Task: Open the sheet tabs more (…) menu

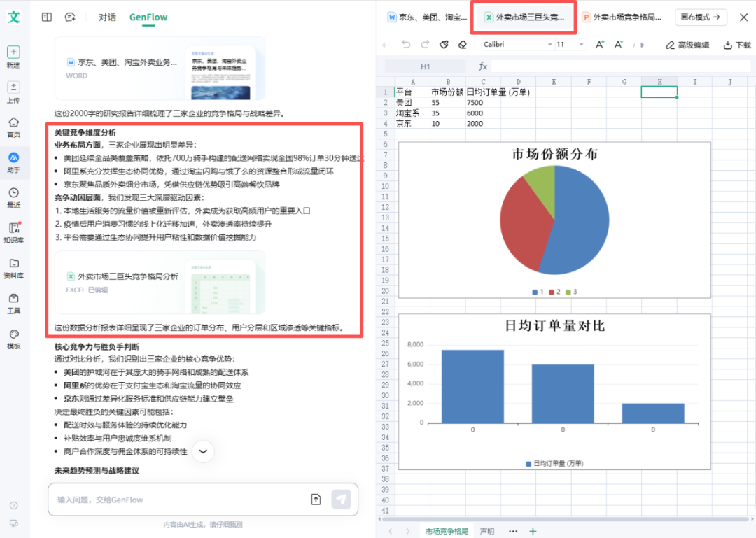Action: (x=513, y=531)
